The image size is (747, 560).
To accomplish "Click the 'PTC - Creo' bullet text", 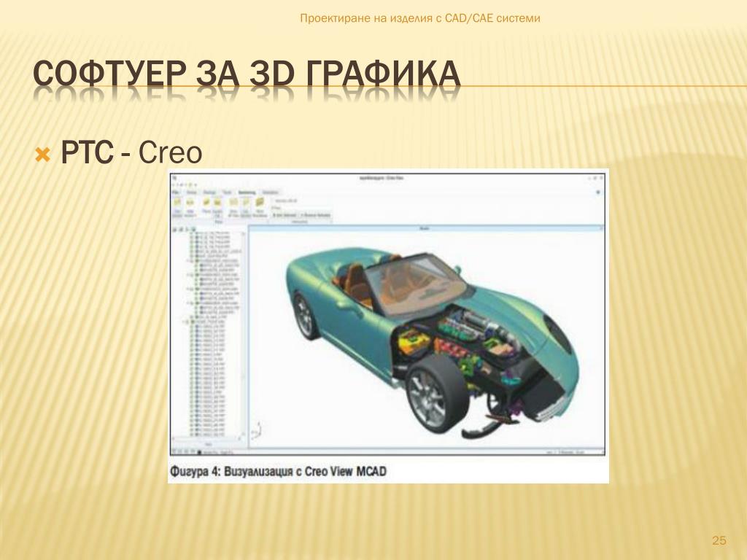I will coord(131,153).
